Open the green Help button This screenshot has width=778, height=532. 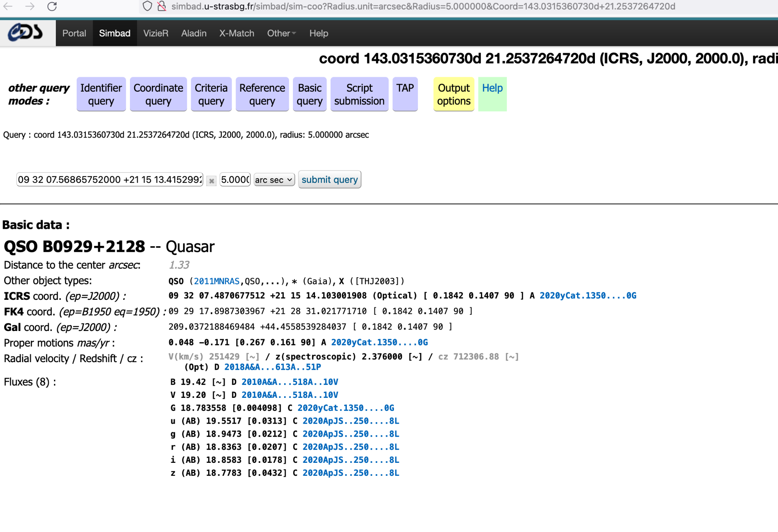pyautogui.click(x=492, y=94)
